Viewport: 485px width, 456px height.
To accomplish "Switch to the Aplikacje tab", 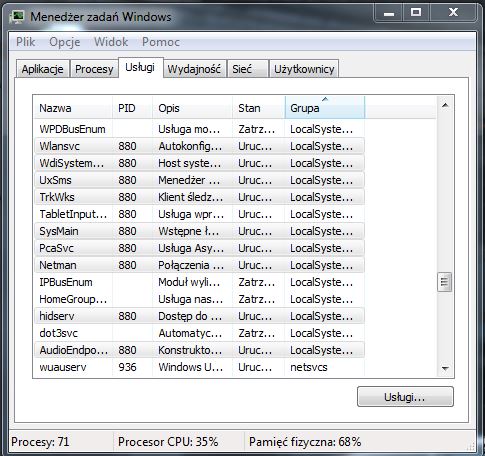I will tap(43, 69).
